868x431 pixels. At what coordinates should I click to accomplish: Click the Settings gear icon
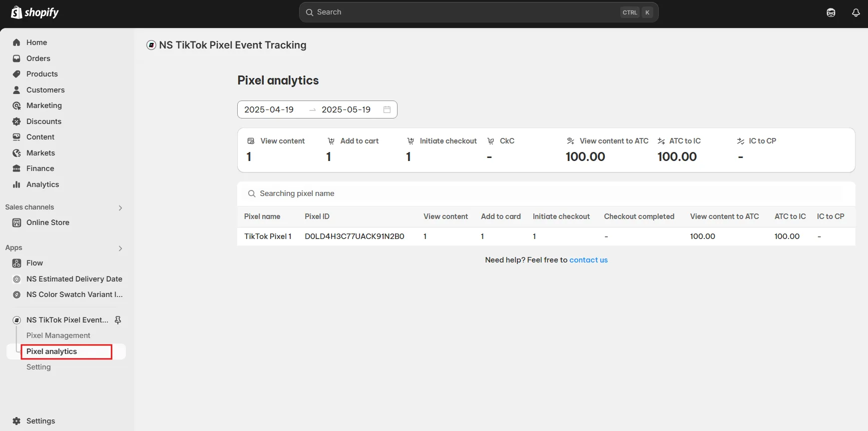(x=16, y=421)
